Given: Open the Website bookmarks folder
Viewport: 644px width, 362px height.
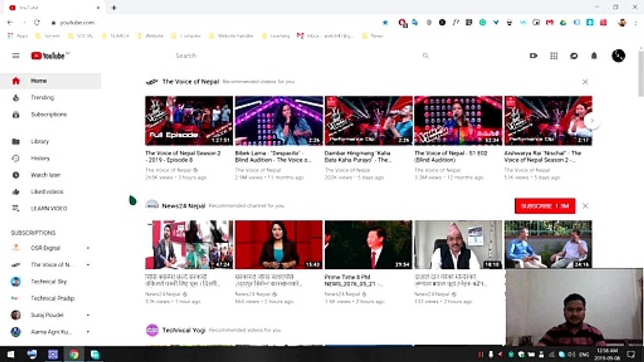Looking at the screenshot, I should pyautogui.click(x=150, y=36).
